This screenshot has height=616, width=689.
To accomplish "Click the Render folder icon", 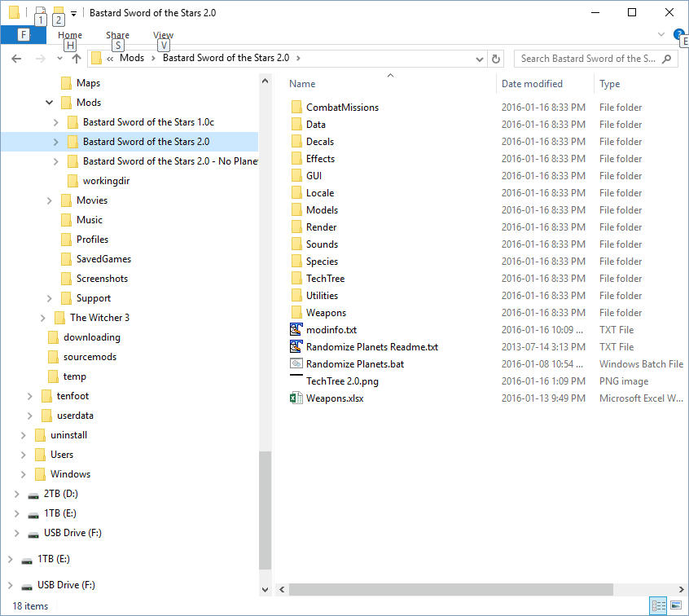I will (x=296, y=227).
